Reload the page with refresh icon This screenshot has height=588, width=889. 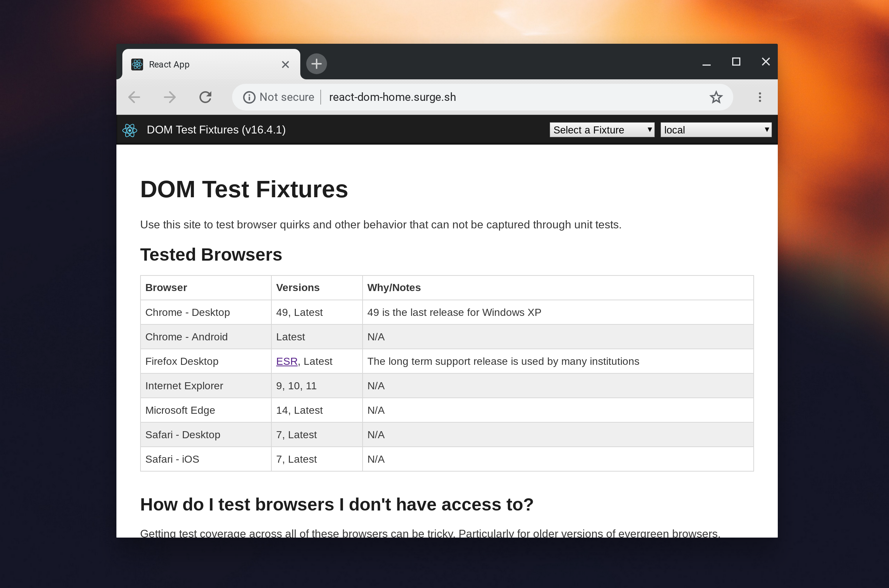[x=205, y=97]
